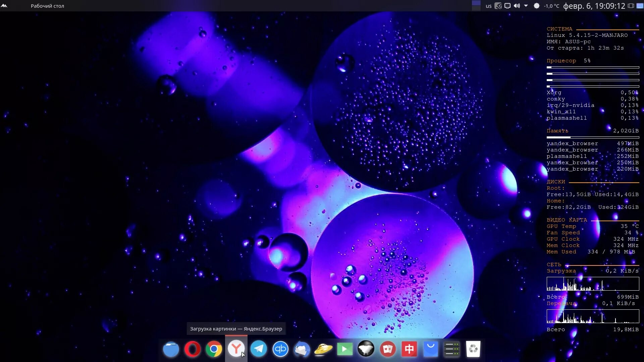Image resolution: width=644 pixels, height=362 pixels.
Task: Switch to the upper virtual desktop pager
Action: (476, 3)
